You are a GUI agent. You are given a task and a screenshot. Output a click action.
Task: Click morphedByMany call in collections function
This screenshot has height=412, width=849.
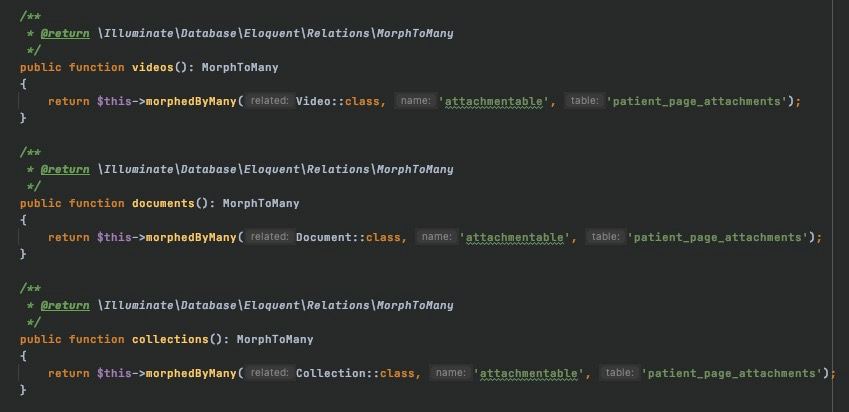(191, 373)
